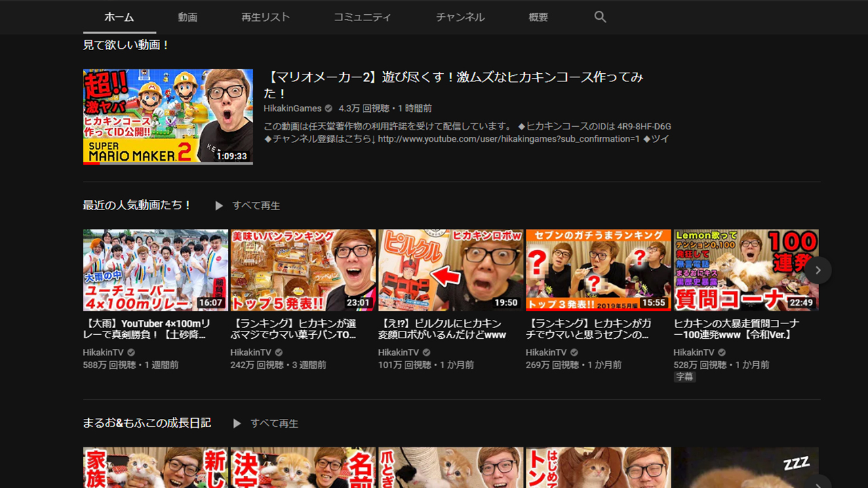The width and height of the screenshot is (868, 488).
Task: Select the ホーム tab
Action: [119, 17]
